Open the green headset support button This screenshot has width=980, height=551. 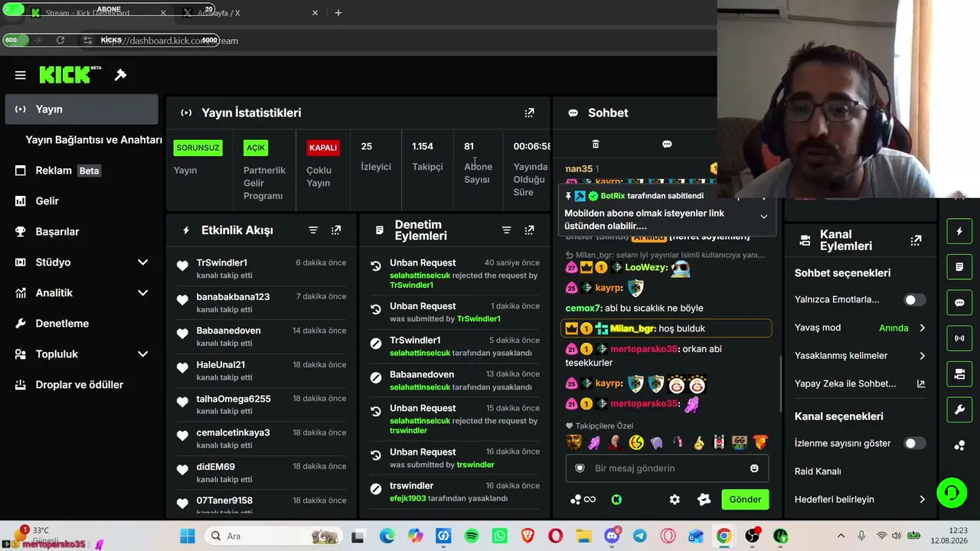tap(952, 493)
